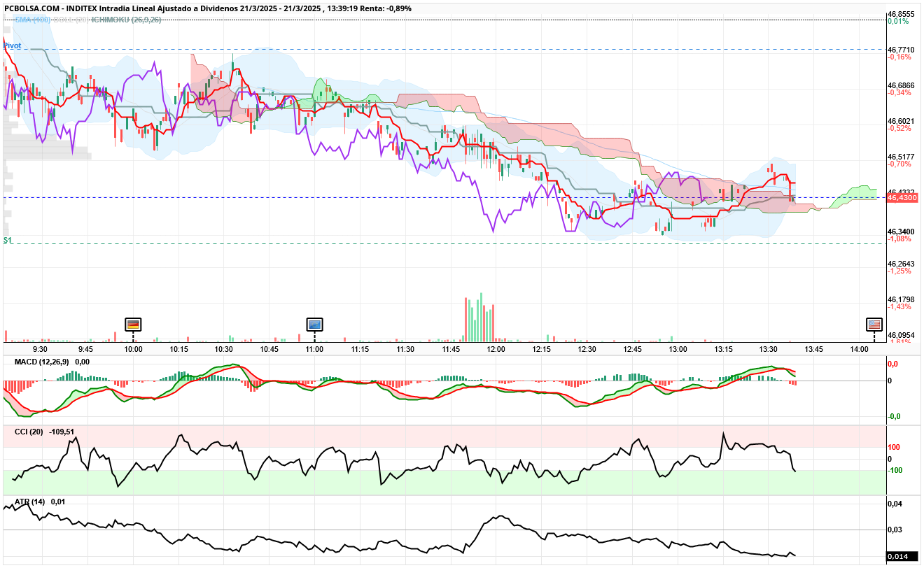Click the -0,70% percentage label
This screenshot has height=568, width=924.
pos(899,164)
